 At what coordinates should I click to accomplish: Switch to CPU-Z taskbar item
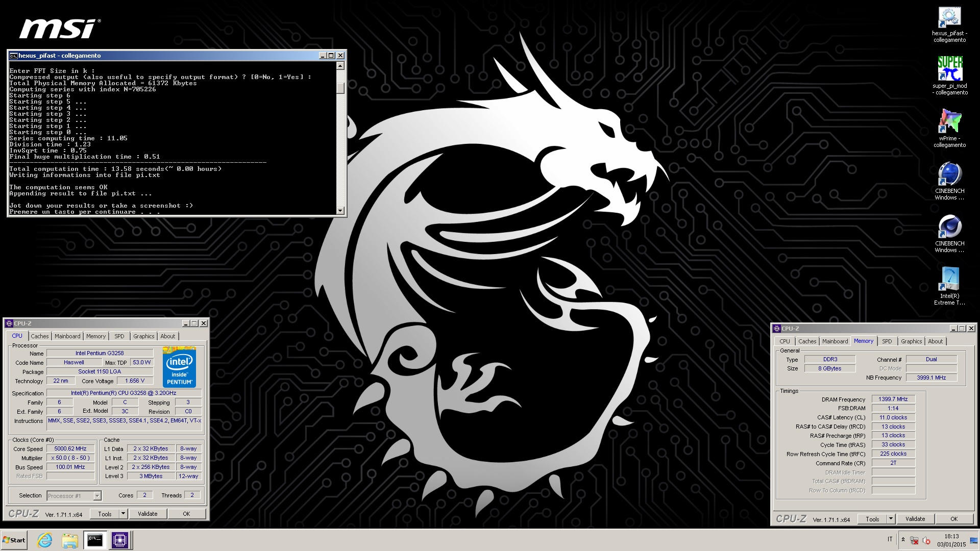pos(120,540)
